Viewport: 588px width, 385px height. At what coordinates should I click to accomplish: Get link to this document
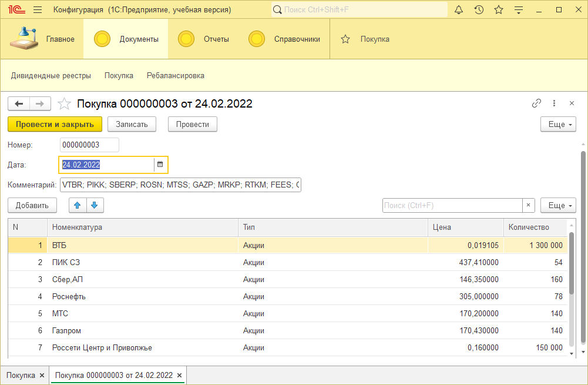pyautogui.click(x=536, y=103)
